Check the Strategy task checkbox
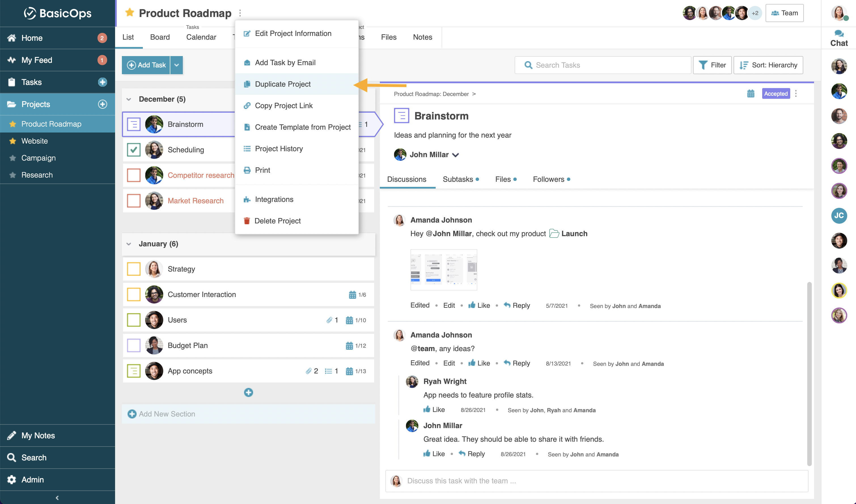The image size is (856, 504). (x=134, y=269)
